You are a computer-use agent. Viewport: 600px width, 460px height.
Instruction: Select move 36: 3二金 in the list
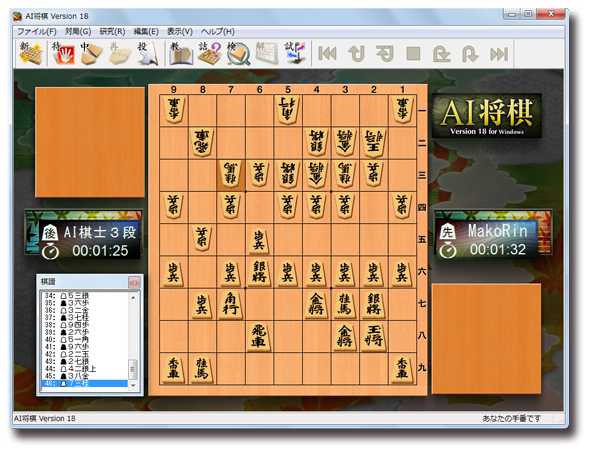[x=85, y=310]
